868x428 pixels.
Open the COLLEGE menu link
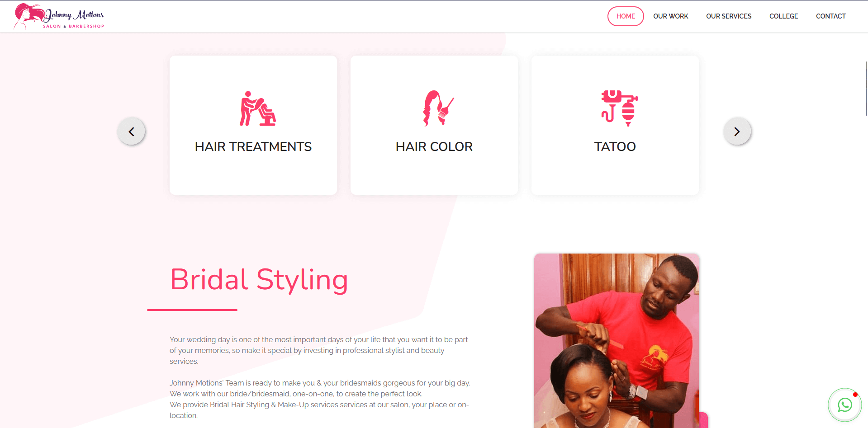783,16
